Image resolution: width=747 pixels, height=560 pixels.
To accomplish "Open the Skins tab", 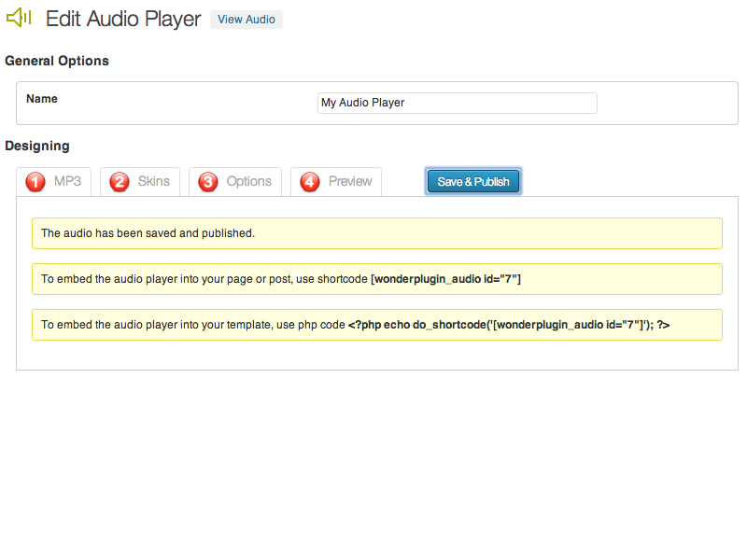I will [153, 181].
